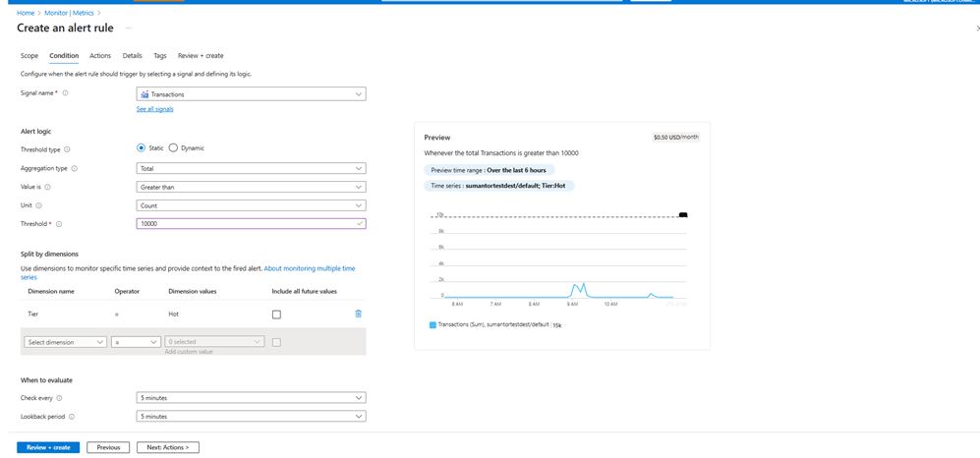Open the Aggregation type dropdown showing Total
980x458 pixels.
pos(251,168)
